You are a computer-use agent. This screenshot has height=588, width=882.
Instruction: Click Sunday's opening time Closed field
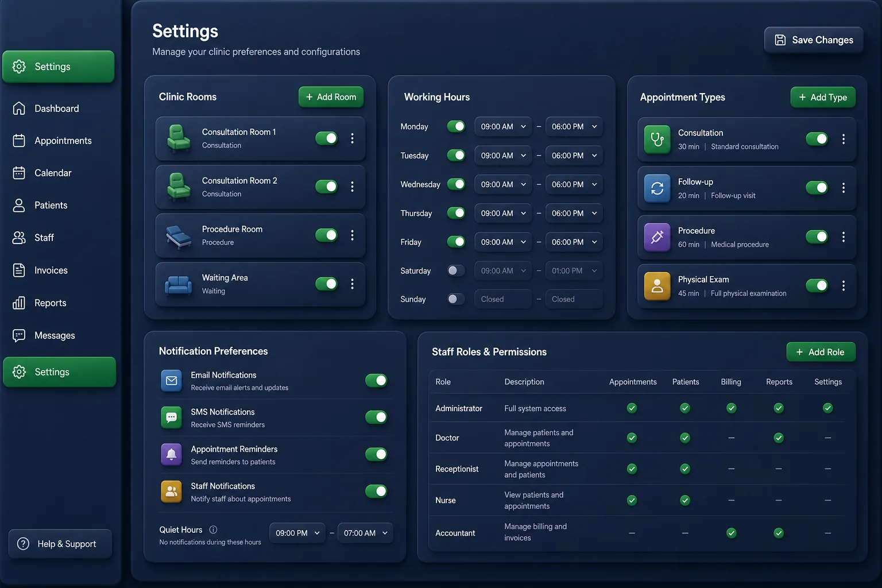[x=503, y=299]
